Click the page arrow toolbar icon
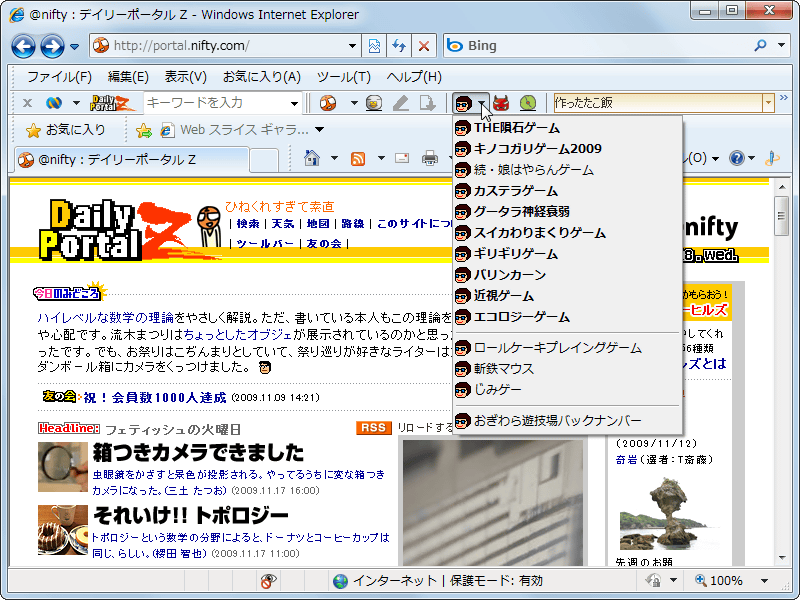The image size is (800, 600). point(427,103)
